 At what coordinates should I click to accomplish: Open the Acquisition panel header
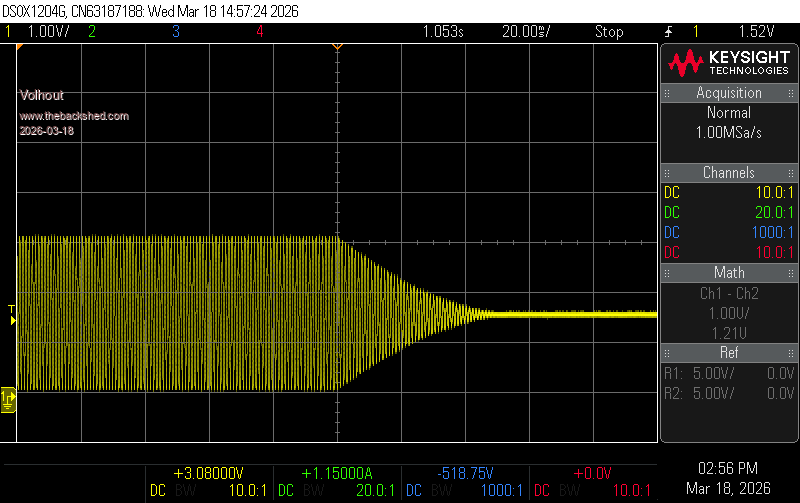coord(729,93)
